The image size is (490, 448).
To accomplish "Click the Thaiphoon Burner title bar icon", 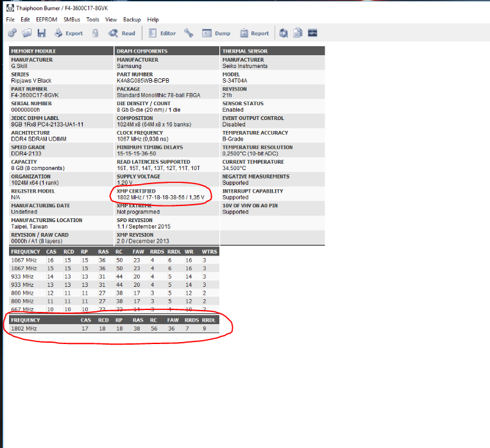I will pos(10,8).
